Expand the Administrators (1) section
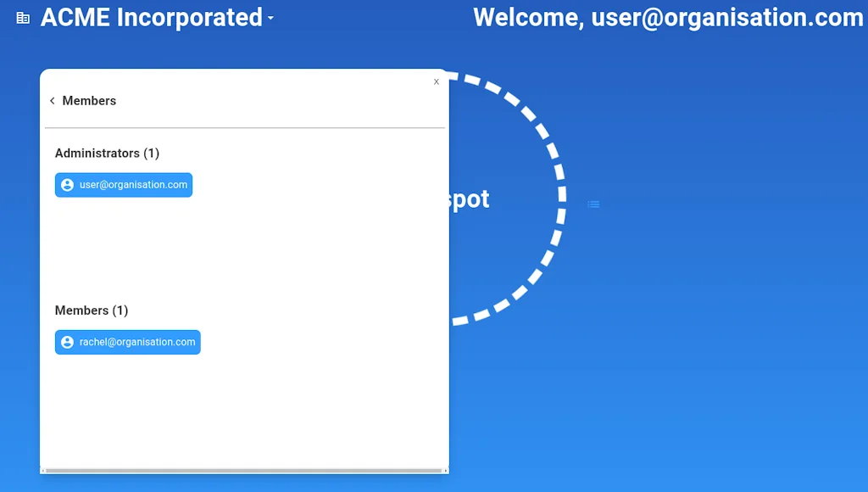 [x=107, y=154]
